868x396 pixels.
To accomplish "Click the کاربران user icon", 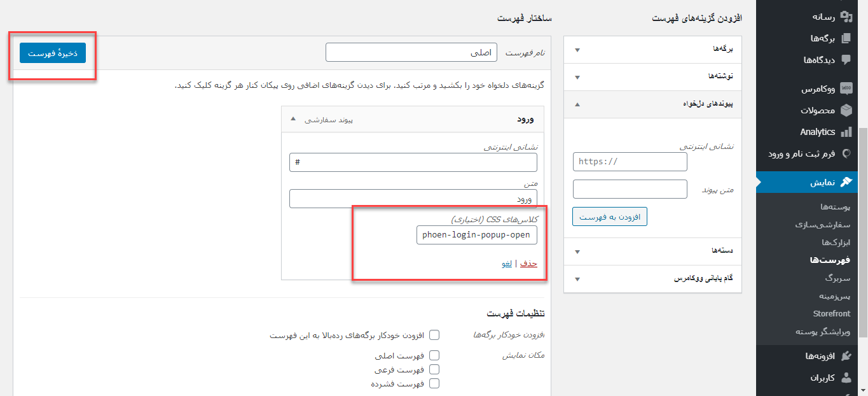I will (846, 378).
